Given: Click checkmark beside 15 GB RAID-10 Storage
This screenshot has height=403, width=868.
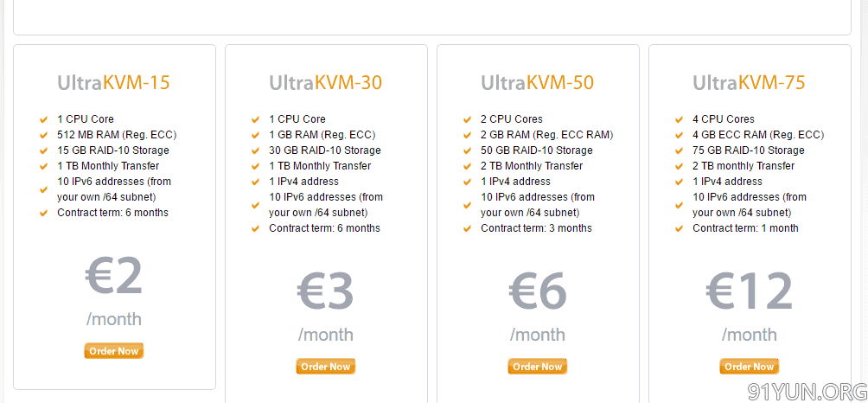Looking at the screenshot, I should [x=44, y=150].
